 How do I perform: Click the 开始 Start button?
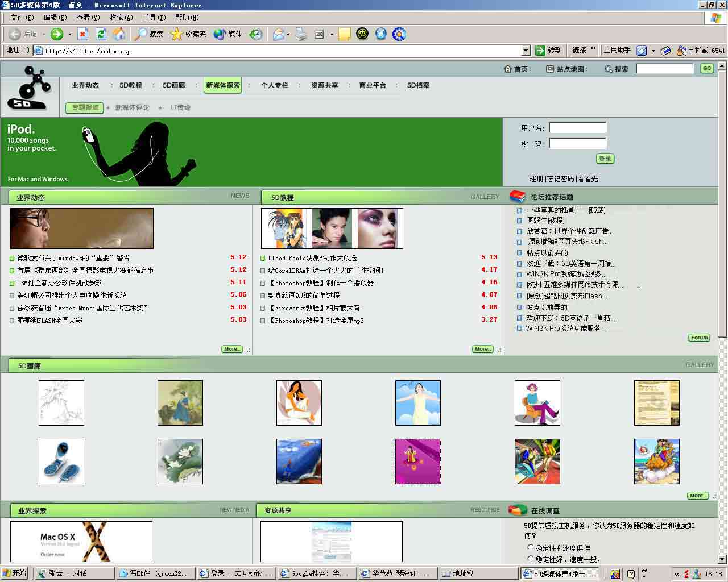tap(14, 573)
